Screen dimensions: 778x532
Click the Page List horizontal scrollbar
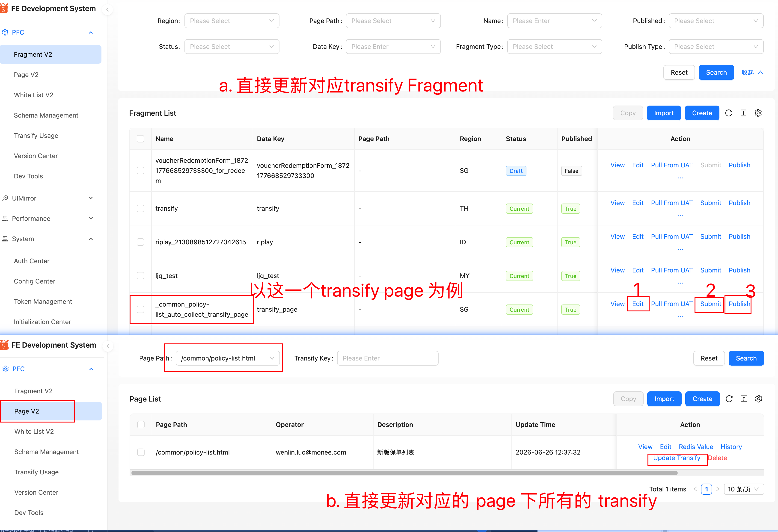click(x=404, y=473)
